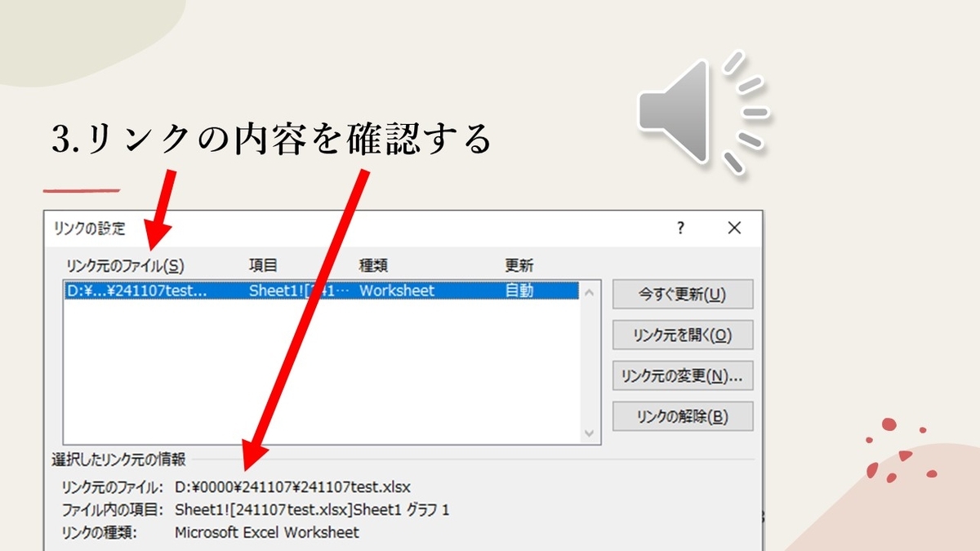Click the 自動 update cell
Screen dimensions: 980x551
(519, 291)
